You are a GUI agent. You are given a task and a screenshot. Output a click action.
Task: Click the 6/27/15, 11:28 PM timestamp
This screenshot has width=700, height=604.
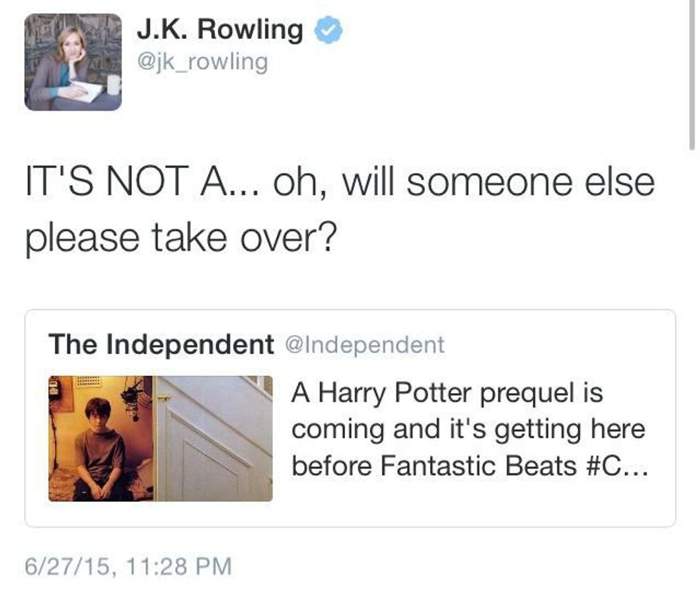pyautogui.click(x=129, y=566)
